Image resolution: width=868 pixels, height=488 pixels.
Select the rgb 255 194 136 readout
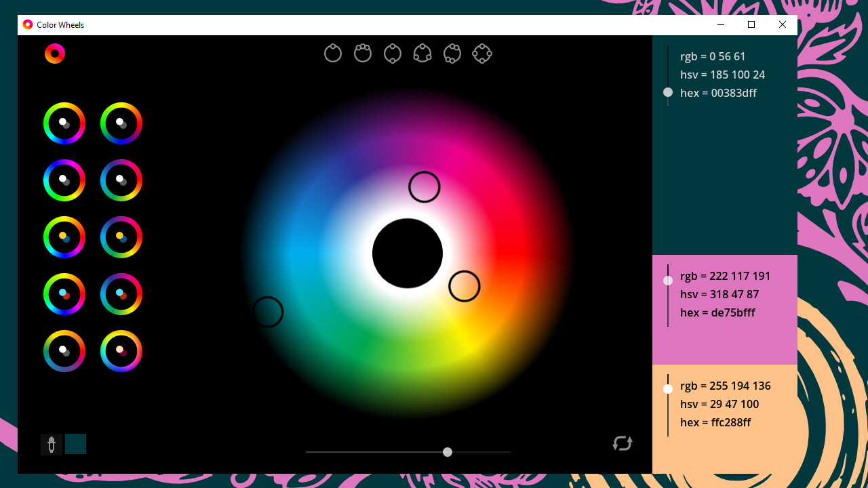(x=726, y=386)
